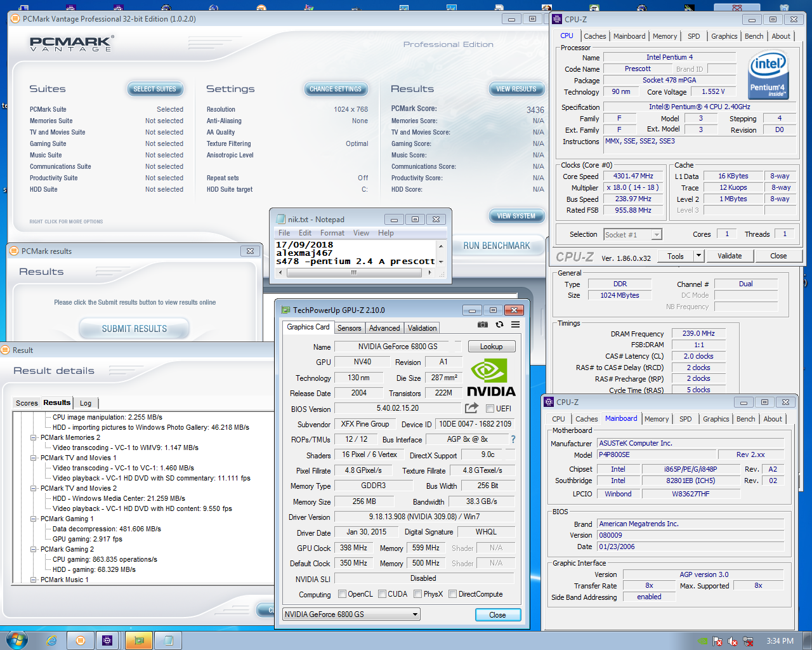Switch to Bench tab in top CPU-Z

(x=754, y=36)
